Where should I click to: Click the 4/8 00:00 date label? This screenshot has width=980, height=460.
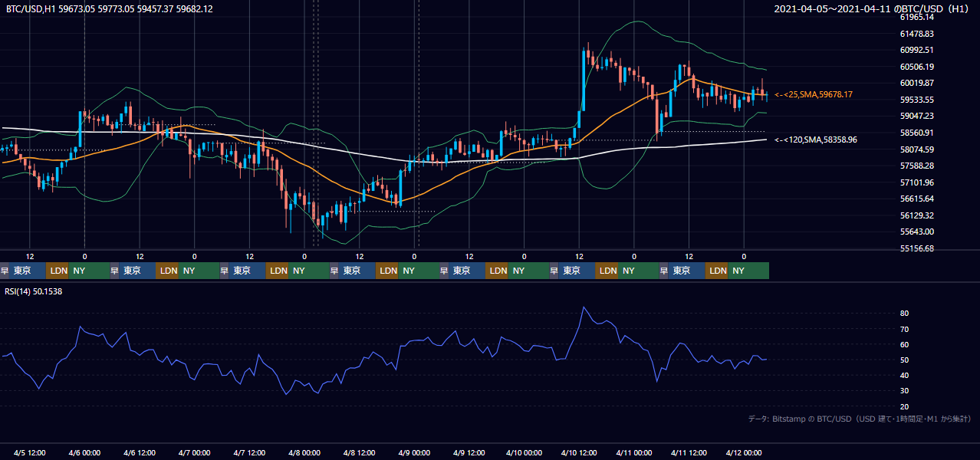[x=304, y=452]
